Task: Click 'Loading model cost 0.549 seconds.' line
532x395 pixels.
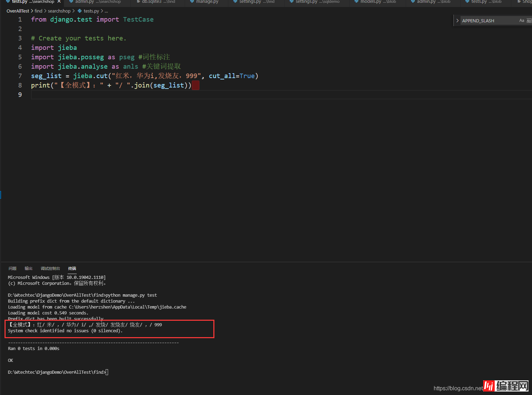Action: (x=48, y=313)
